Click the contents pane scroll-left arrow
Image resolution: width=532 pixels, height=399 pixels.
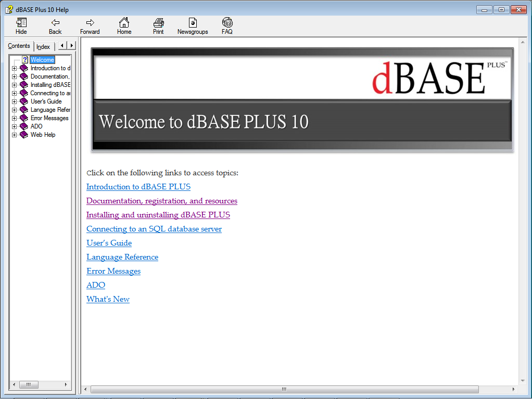pos(14,384)
